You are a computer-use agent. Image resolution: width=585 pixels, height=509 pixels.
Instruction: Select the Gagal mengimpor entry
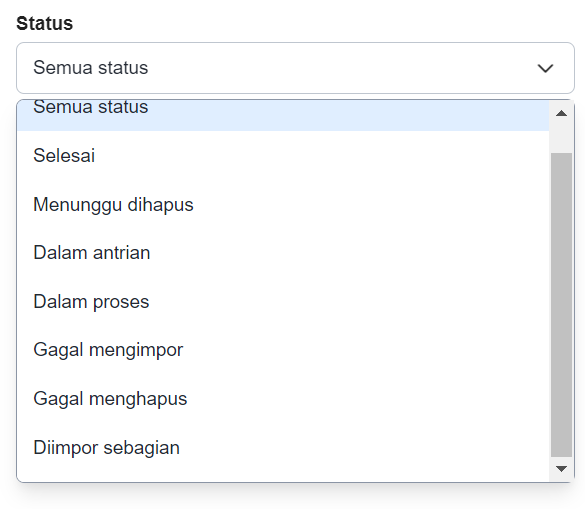point(283,350)
